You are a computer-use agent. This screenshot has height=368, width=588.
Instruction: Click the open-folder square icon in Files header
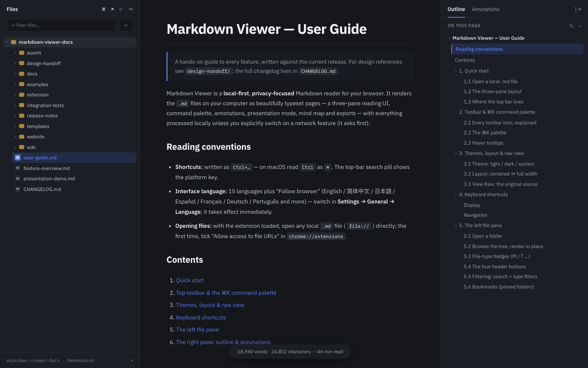pos(104,9)
